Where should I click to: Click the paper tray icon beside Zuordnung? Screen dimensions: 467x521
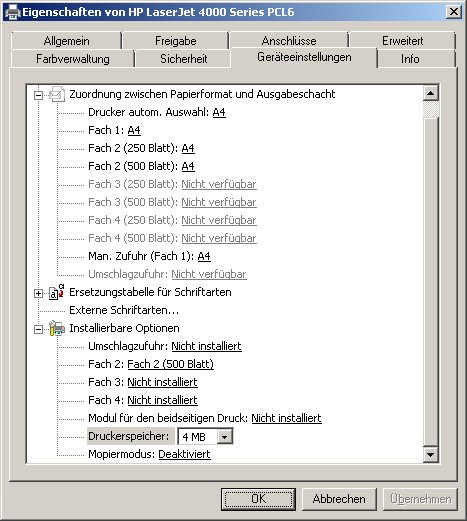(x=57, y=95)
